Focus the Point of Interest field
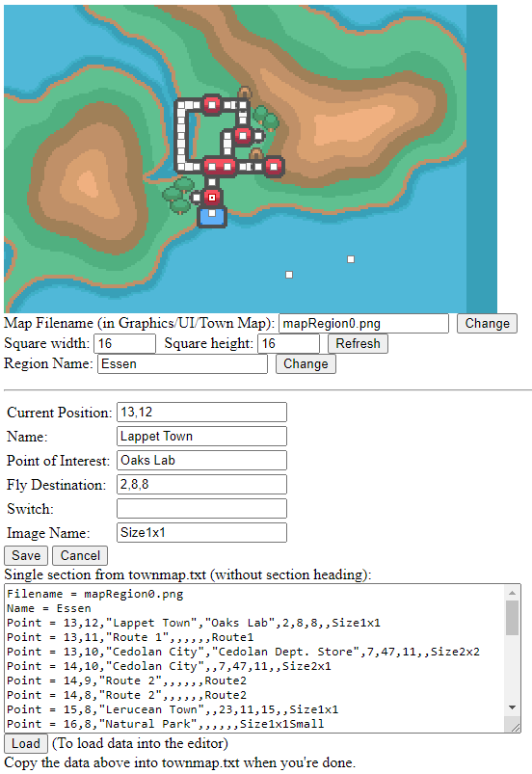532x774 pixels. [201, 460]
